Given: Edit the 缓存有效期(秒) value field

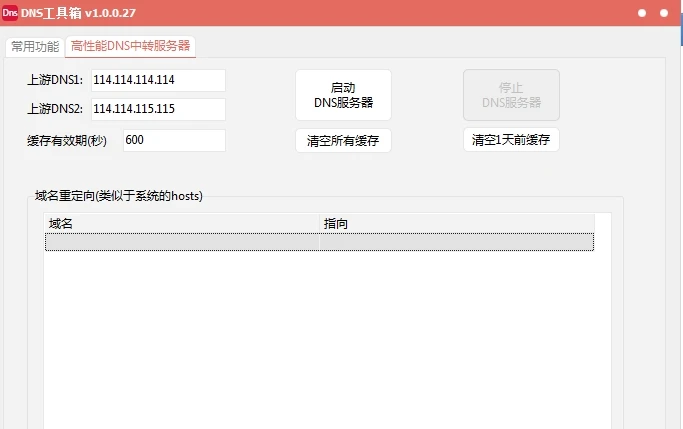Looking at the screenshot, I should coord(173,141).
